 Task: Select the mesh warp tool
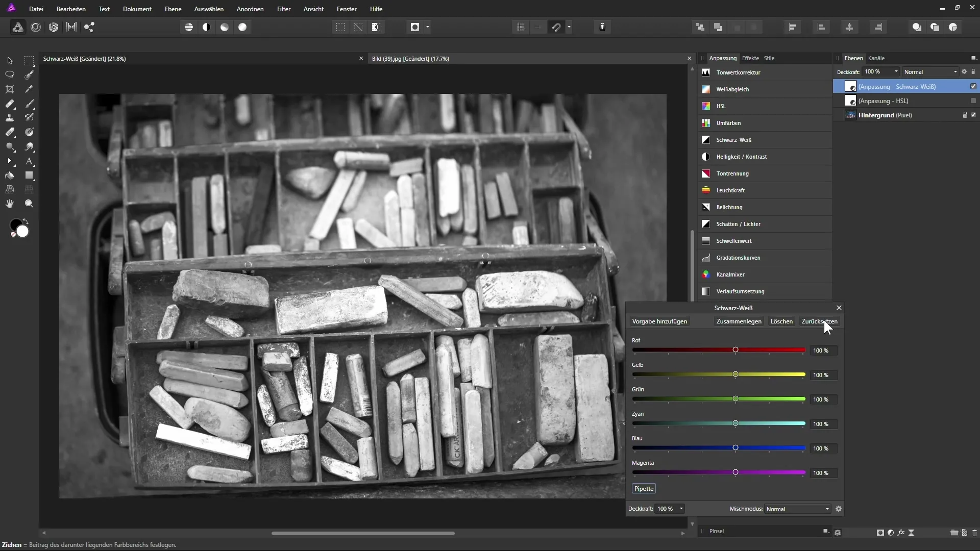pyautogui.click(x=10, y=190)
